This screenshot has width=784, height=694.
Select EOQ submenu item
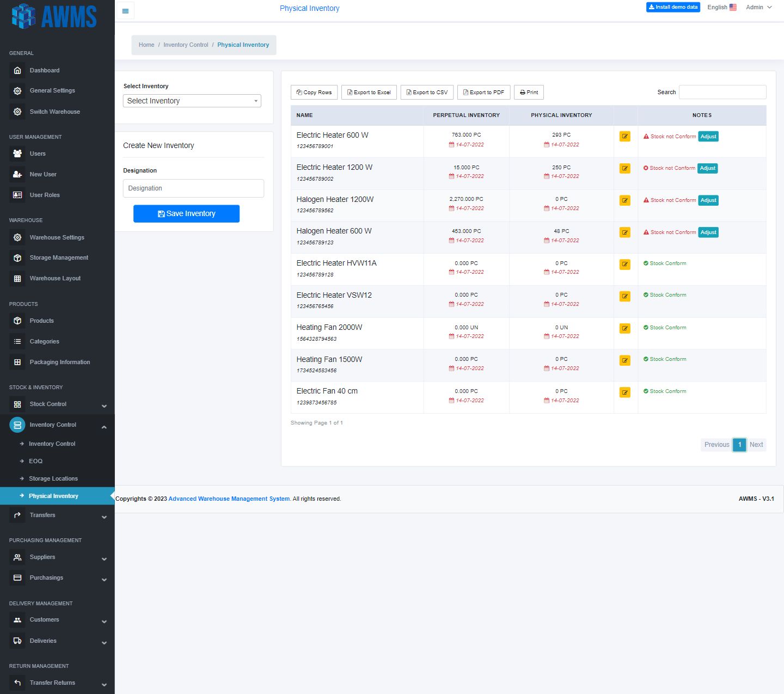pyautogui.click(x=35, y=461)
